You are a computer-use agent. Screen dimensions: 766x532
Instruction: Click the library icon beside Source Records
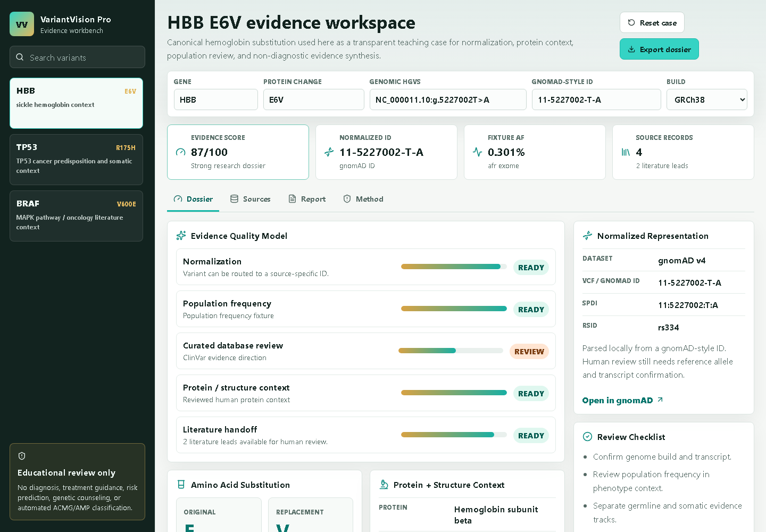tap(626, 152)
